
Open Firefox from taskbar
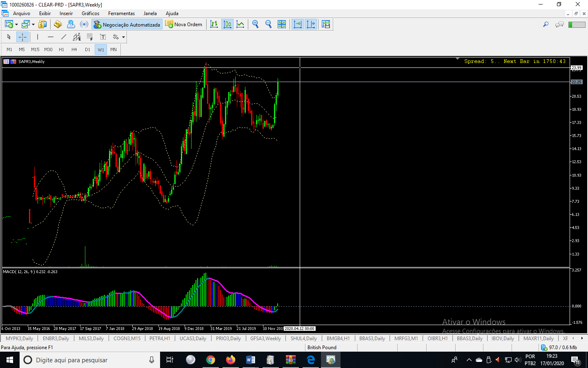coord(231,360)
